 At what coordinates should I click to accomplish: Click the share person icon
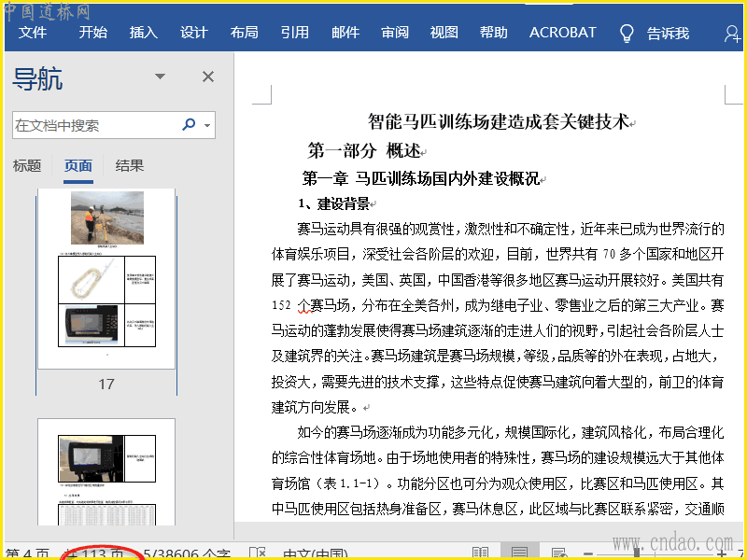[732, 34]
